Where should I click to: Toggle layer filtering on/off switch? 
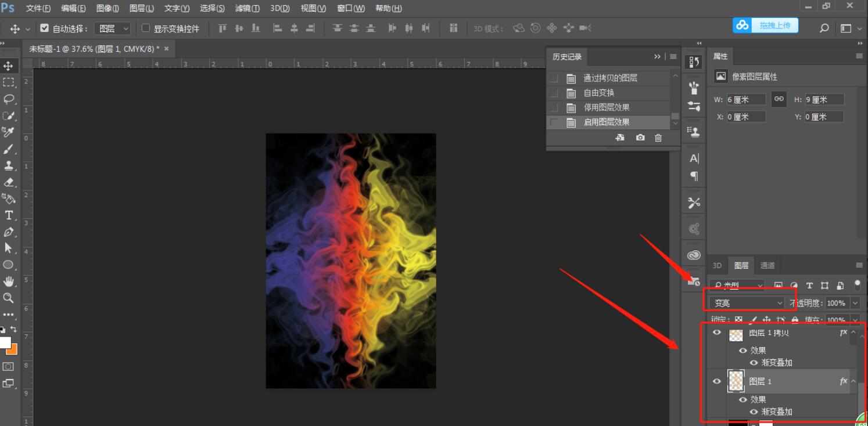857,285
